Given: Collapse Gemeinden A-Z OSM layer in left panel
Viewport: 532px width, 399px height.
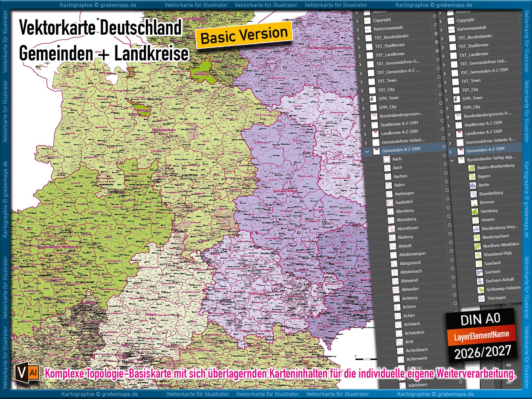Looking at the screenshot, I should (x=367, y=152).
